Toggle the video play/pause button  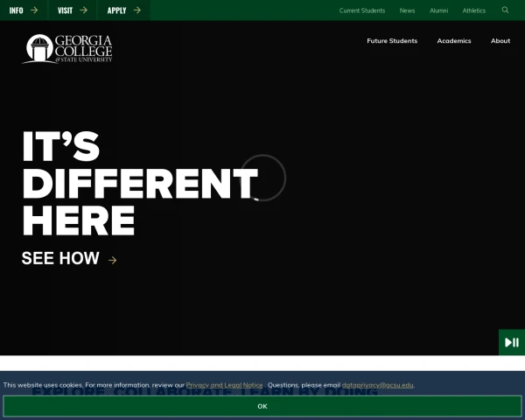coord(512,342)
